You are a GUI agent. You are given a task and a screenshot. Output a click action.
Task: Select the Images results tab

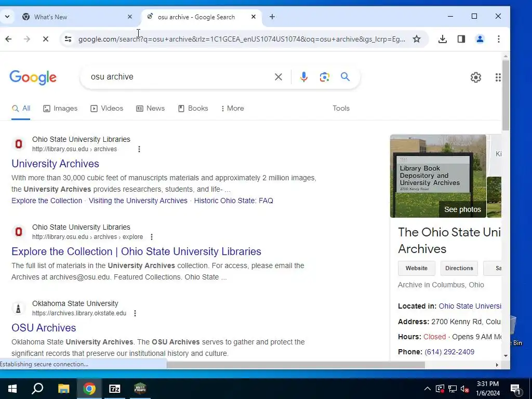pyautogui.click(x=60, y=108)
